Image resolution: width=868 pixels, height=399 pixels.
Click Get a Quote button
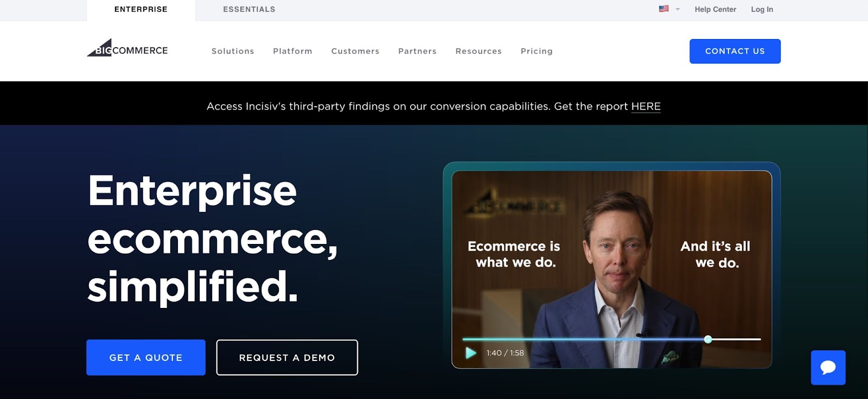tap(146, 357)
